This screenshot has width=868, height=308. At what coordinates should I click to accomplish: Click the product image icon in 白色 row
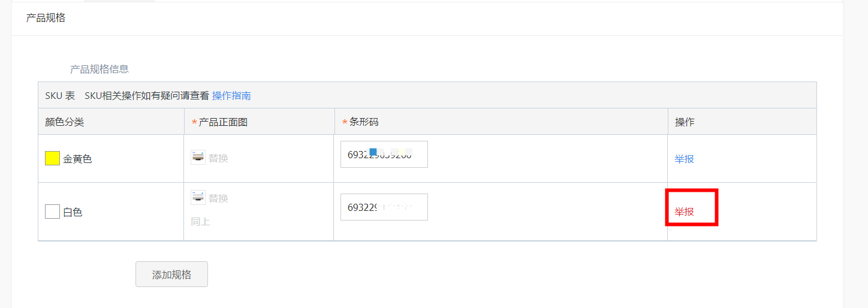[198, 197]
